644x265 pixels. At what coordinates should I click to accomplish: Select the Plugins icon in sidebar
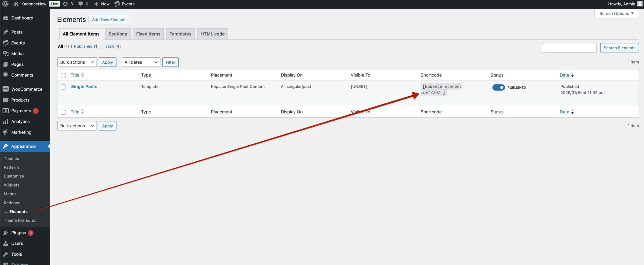(6, 233)
